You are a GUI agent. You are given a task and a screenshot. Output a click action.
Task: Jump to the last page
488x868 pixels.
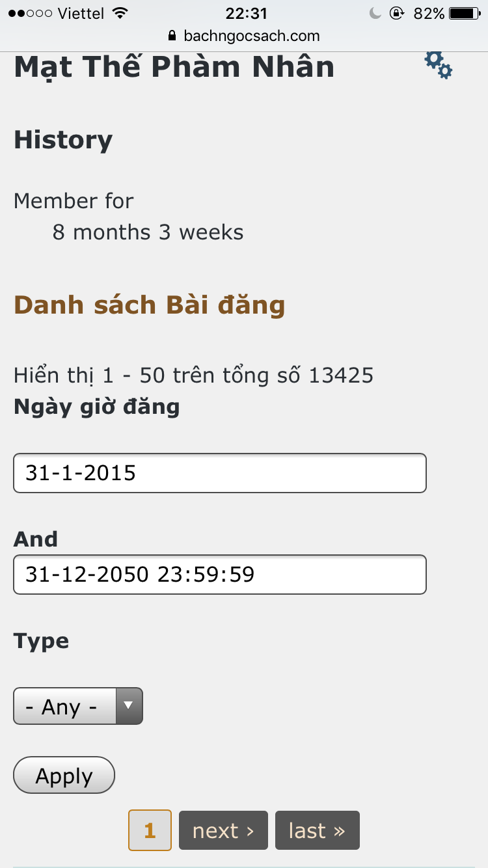[317, 830]
